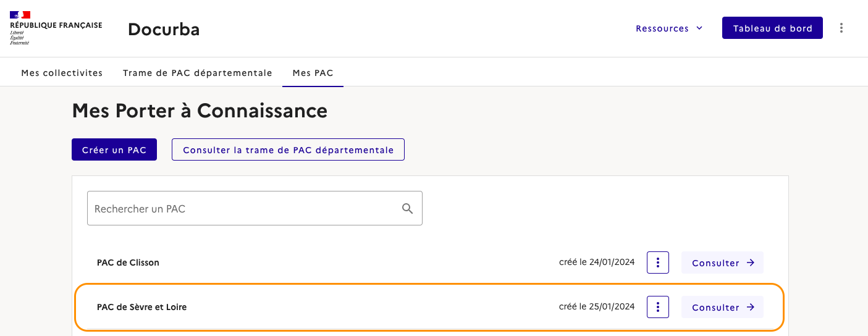Image resolution: width=868 pixels, height=336 pixels.
Task: Open three-dot menu for PAC de Sèvre et Loire
Action: (658, 307)
